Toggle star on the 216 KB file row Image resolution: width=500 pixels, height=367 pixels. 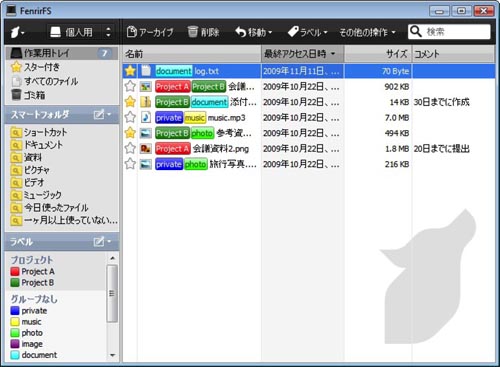click(130, 164)
